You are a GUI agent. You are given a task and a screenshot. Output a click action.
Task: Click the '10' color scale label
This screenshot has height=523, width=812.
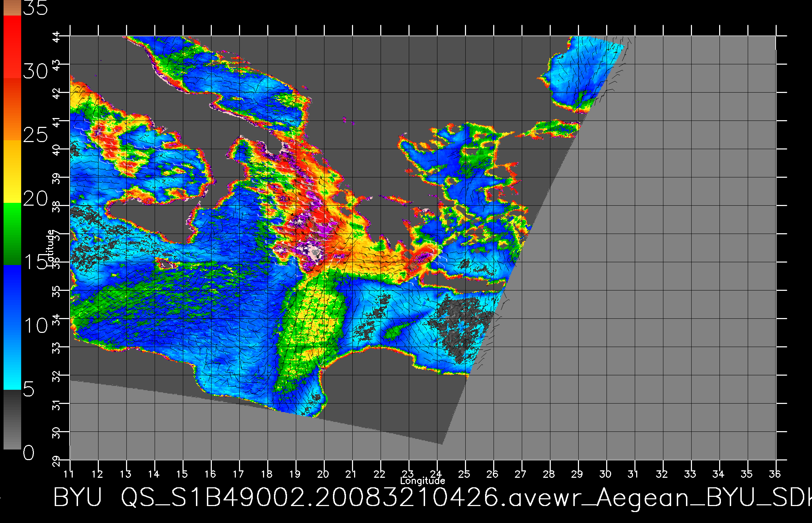35,325
